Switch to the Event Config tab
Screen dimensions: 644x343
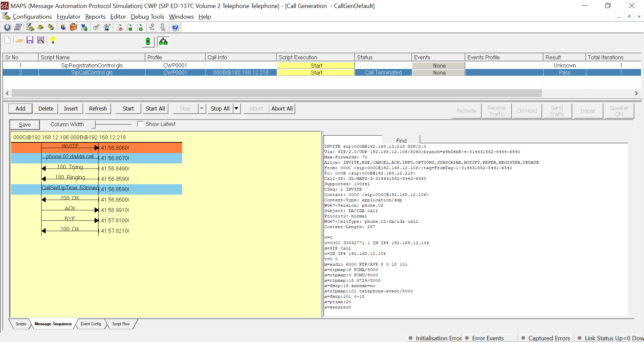coord(91,324)
